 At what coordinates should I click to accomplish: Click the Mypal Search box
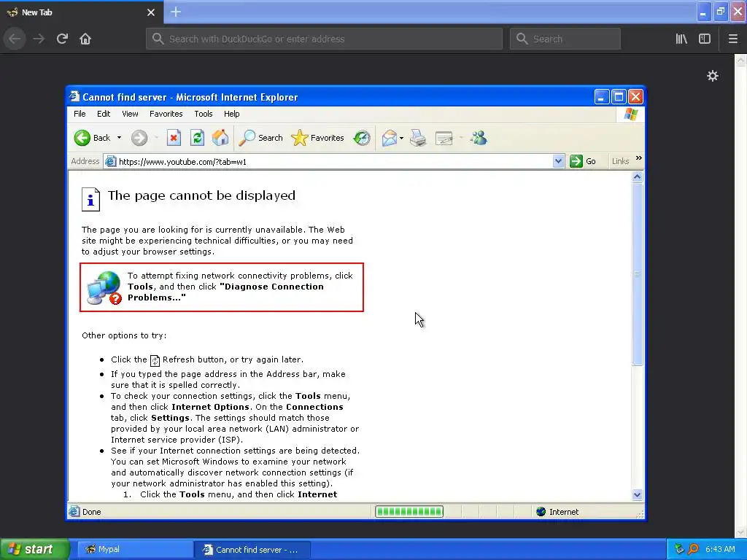565,39
